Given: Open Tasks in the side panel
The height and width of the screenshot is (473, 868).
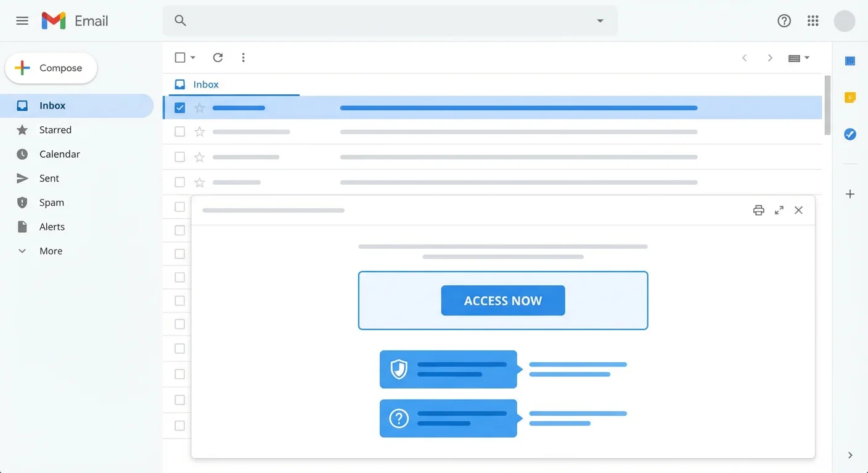Looking at the screenshot, I should (x=850, y=134).
